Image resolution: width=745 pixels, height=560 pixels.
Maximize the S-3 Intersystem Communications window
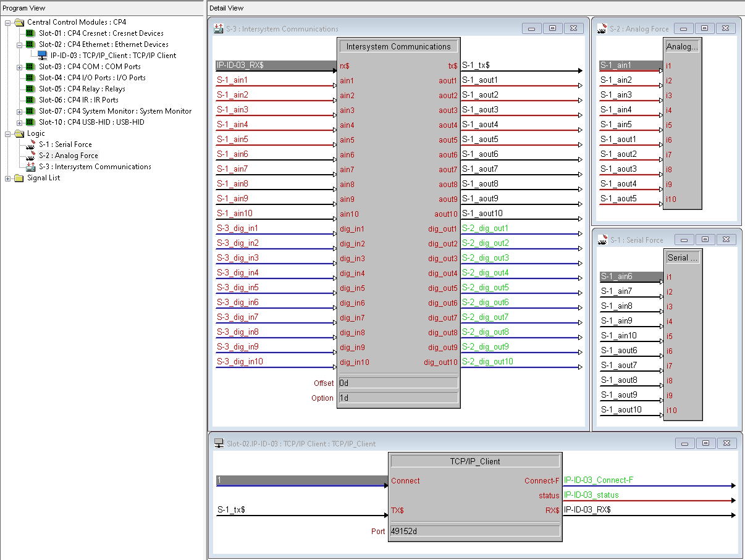pos(552,28)
